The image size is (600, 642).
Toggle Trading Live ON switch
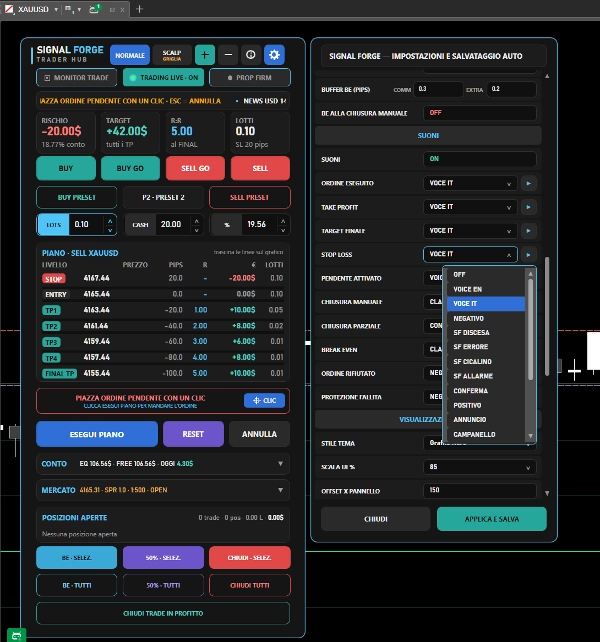click(163, 77)
